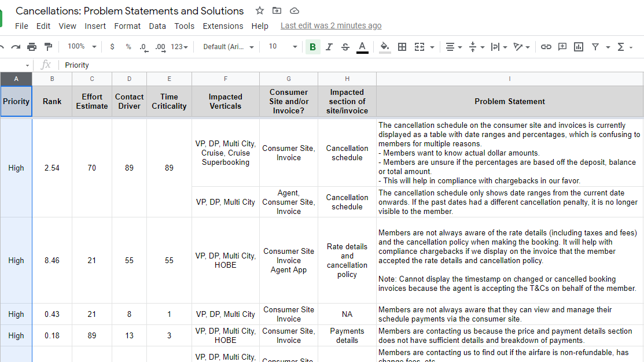Toggle italic formatting
The height and width of the screenshot is (362, 644).
(329, 47)
